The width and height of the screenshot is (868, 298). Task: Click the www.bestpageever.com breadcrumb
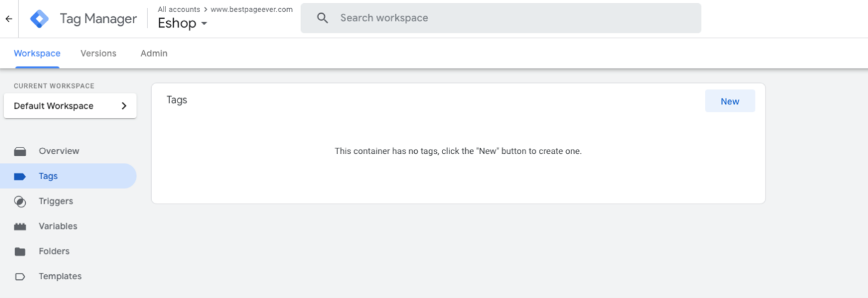[251, 9]
